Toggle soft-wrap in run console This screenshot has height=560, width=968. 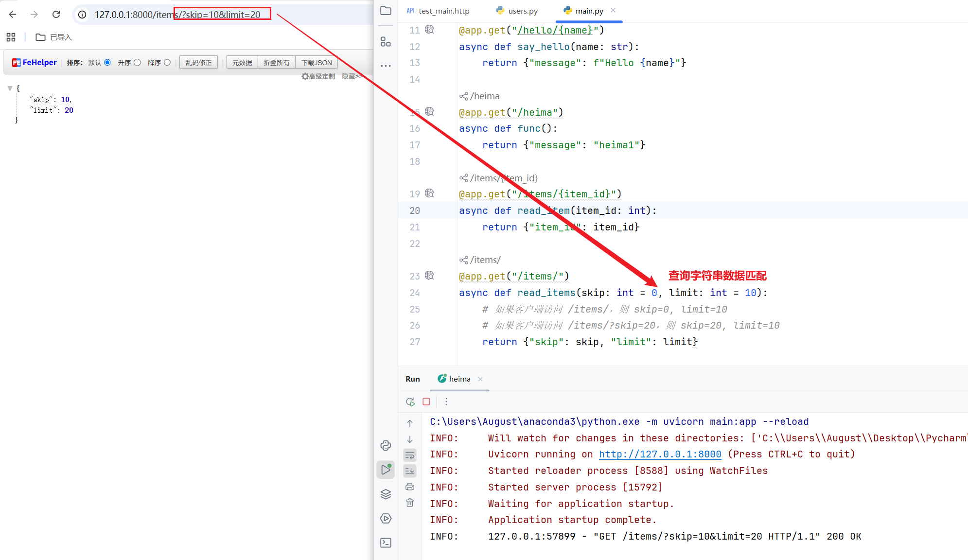(x=410, y=455)
